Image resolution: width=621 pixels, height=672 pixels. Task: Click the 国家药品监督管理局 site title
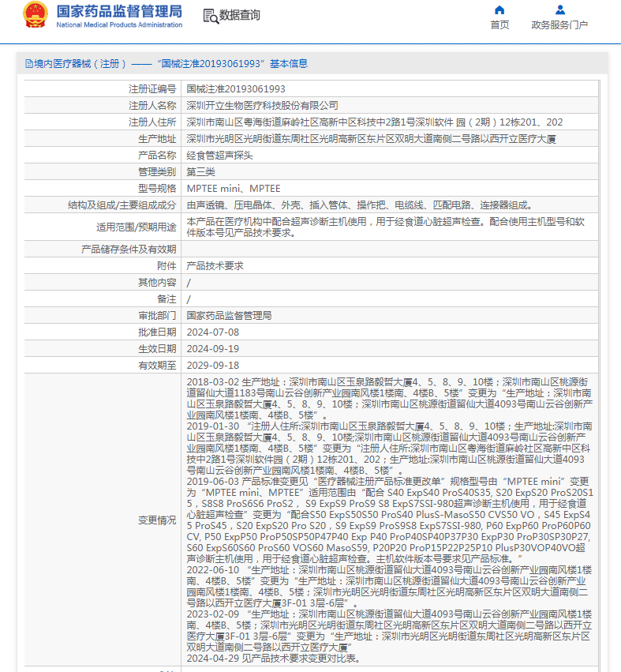(119, 10)
